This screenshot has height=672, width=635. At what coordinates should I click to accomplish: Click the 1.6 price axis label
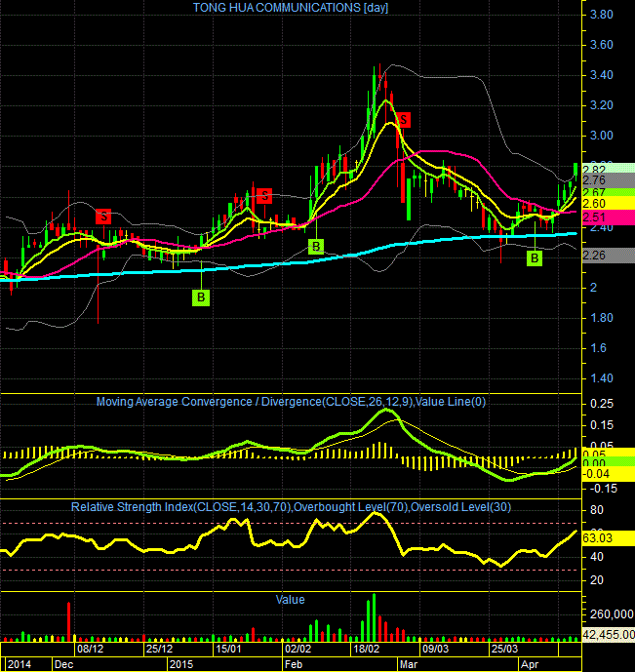(598, 348)
